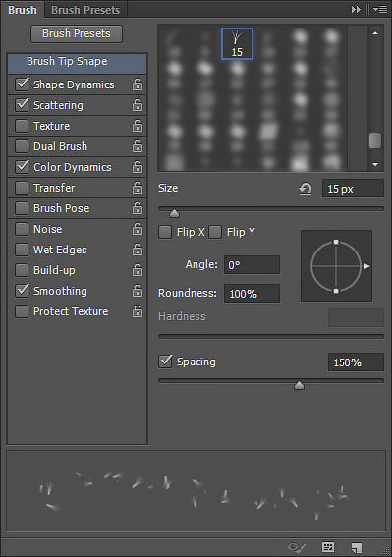The image size is (392, 557).
Task: Click the Spacing slider handle
Action: pyautogui.click(x=300, y=385)
